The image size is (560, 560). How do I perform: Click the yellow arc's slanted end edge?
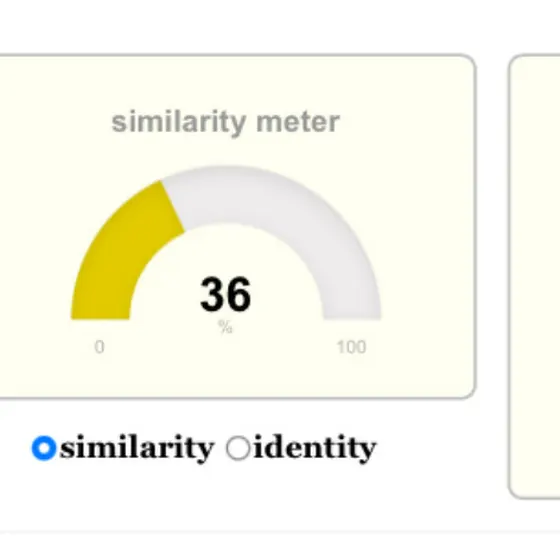click(173, 206)
